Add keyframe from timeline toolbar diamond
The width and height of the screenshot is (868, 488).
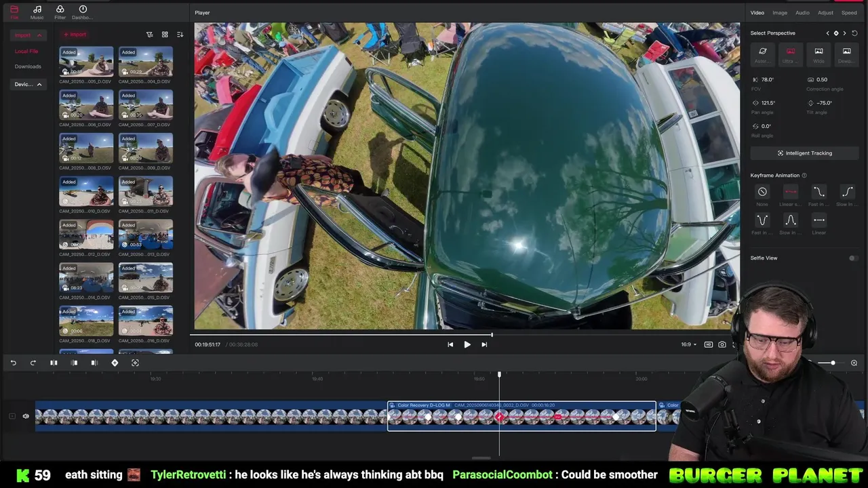click(x=115, y=363)
